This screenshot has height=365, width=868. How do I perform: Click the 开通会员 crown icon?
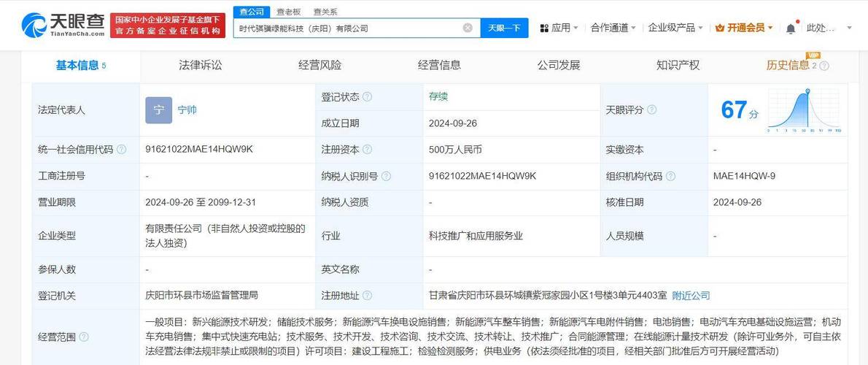(720, 28)
